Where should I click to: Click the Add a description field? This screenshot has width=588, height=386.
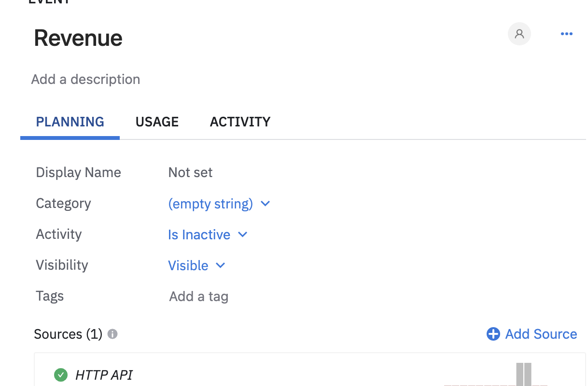point(85,79)
